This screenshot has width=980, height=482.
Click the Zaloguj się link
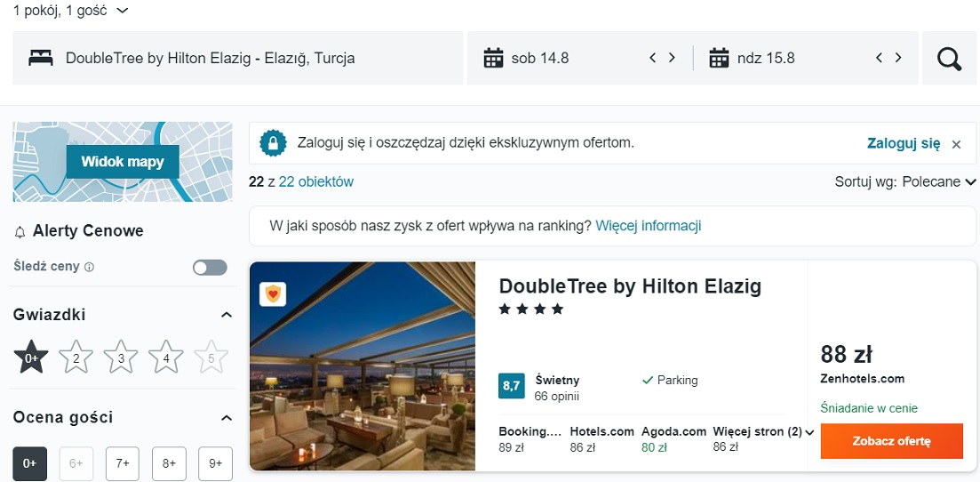click(903, 143)
